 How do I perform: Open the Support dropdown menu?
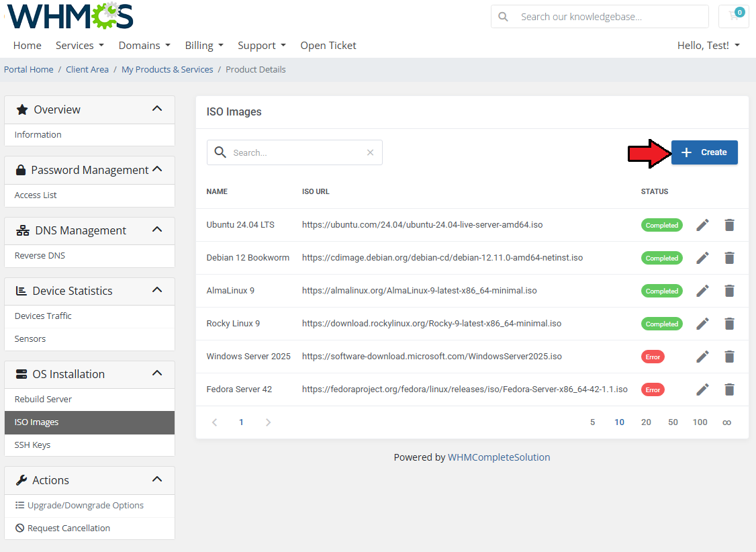(x=262, y=45)
